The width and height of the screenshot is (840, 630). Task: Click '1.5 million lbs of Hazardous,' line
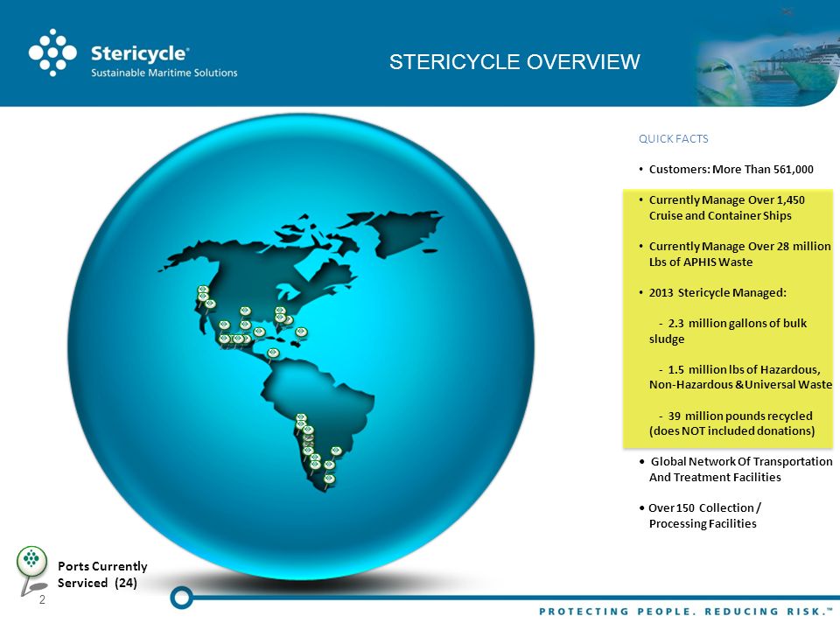pos(744,369)
